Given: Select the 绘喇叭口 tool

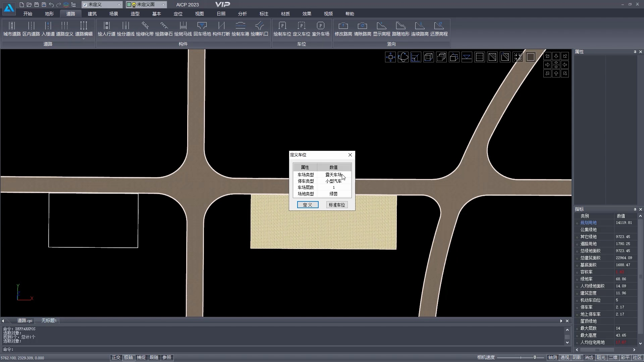Looking at the screenshot, I should click(x=260, y=29).
